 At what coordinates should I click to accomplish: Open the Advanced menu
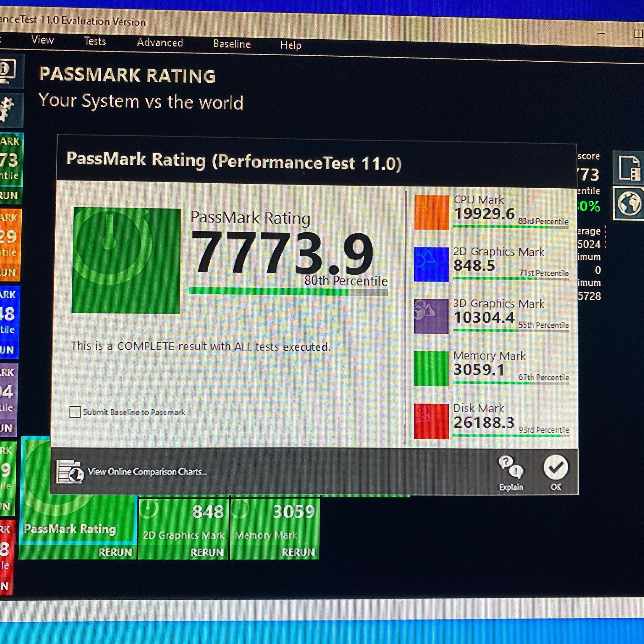[x=160, y=43]
